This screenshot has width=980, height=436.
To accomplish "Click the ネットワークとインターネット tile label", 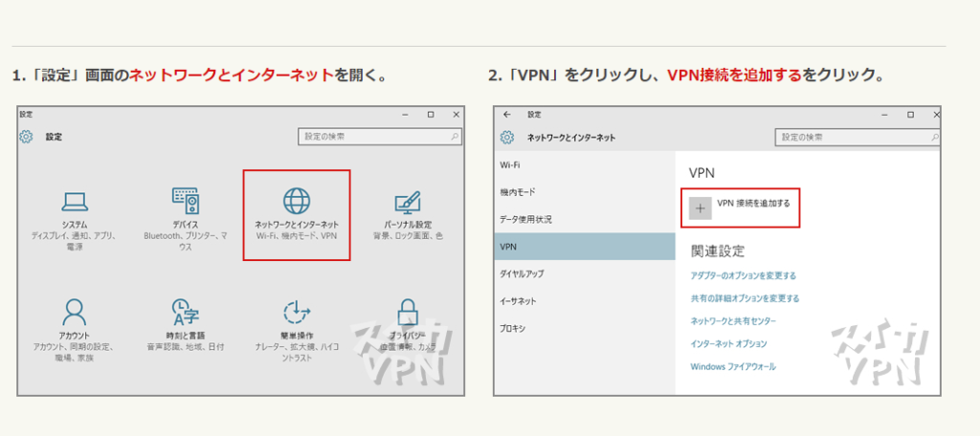I will [x=297, y=225].
